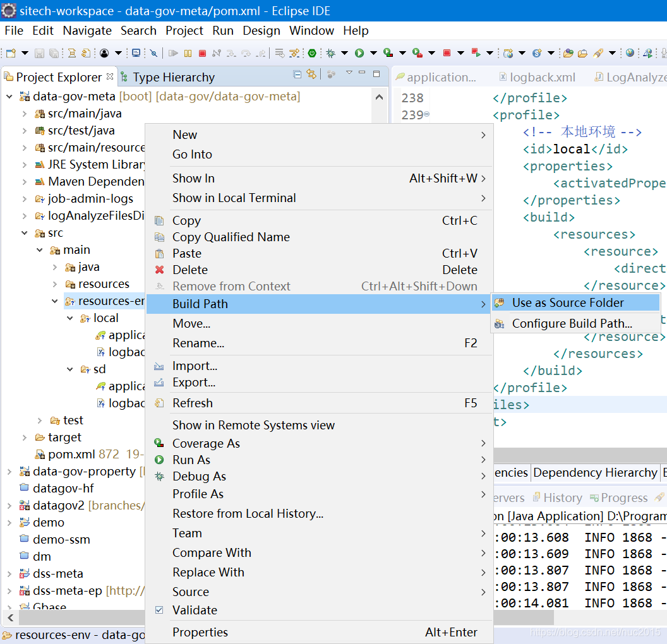667x644 pixels.
Task: Toggle the Validate checkbox menu entry
Action: [159, 610]
